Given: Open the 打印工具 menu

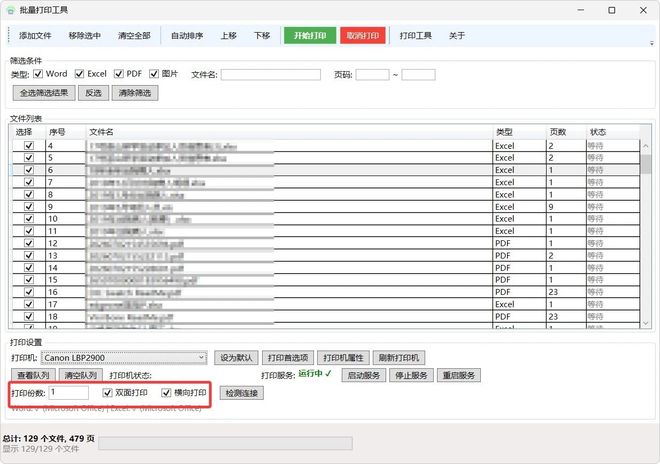Looking at the screenshot, I should (x=415, y=36).
